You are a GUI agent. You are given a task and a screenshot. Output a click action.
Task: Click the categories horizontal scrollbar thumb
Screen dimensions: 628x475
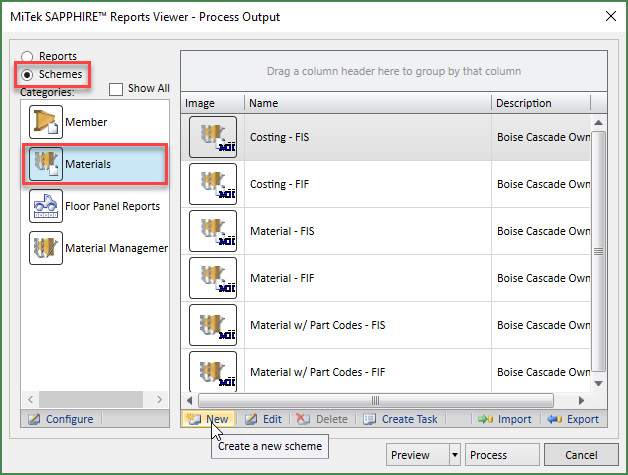coord(91,399)
